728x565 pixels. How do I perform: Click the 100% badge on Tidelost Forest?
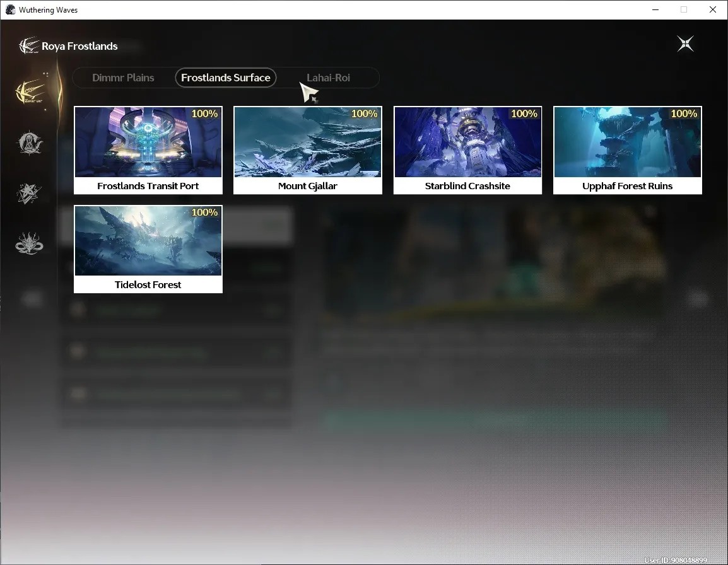[204, 213]
